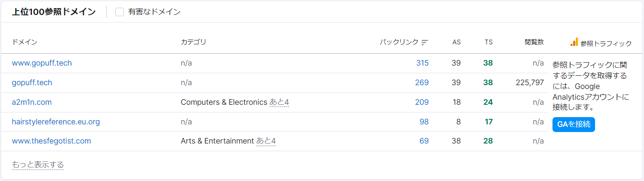644x181 pixels.
Task: Open the a2m1n.com domain link
Action: pyautogui.click(x=32, y=102)
